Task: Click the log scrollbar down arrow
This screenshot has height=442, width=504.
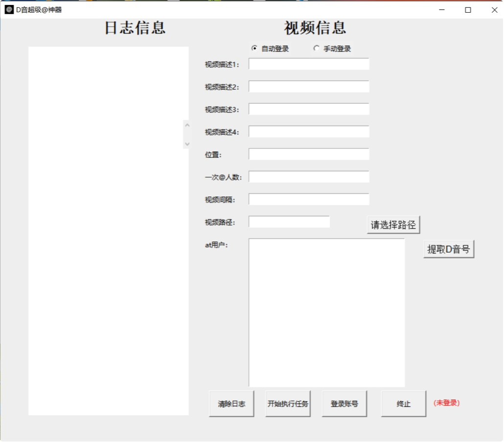Action: (x=187, y=144)
